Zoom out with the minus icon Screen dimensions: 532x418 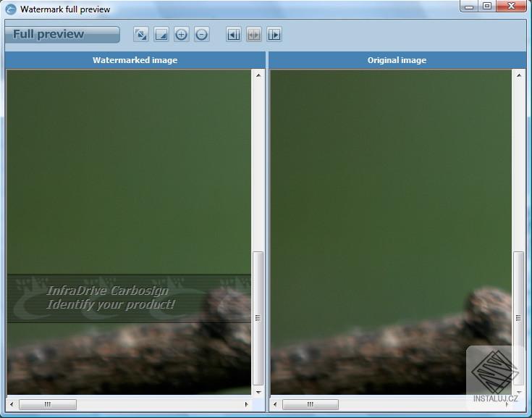point(201,34)
